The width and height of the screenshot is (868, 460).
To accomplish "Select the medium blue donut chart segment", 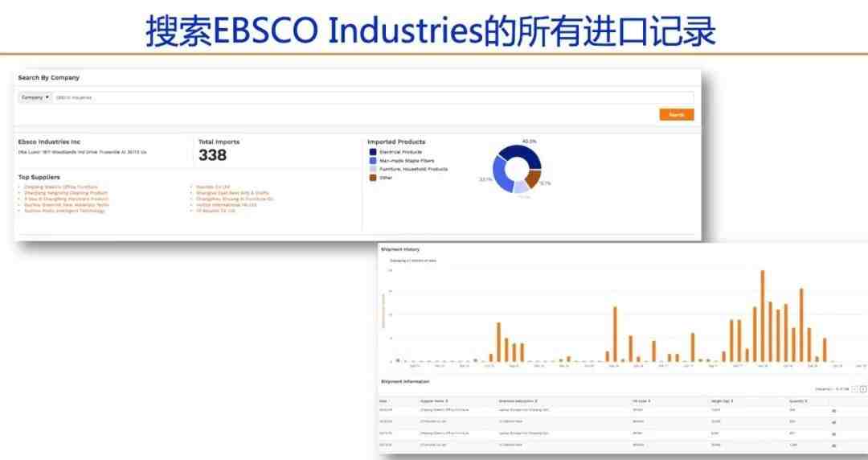I will click(502, 175).
